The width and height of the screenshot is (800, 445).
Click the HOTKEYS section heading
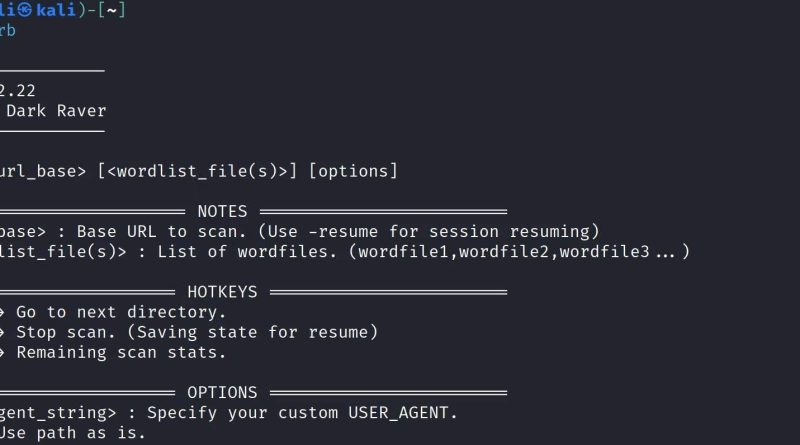click(222, 292)
